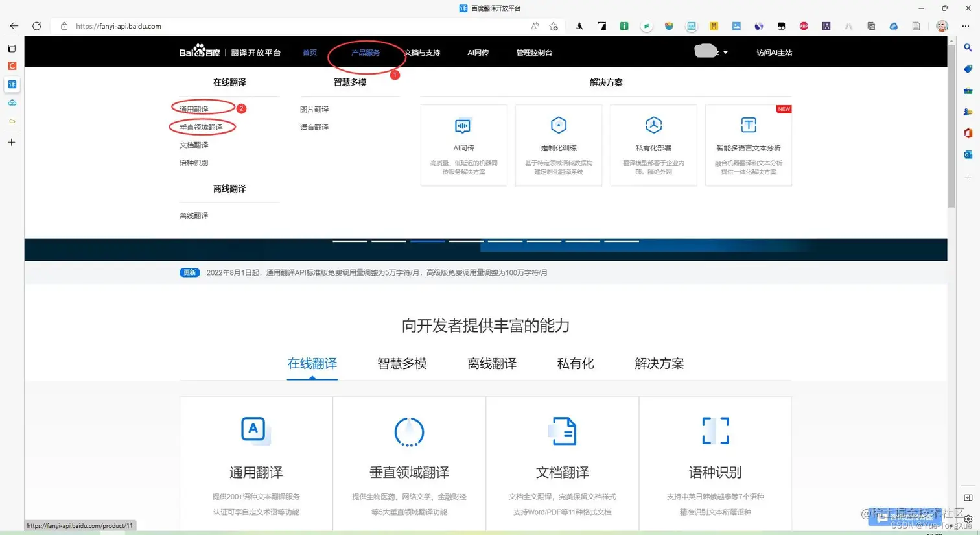Open the 产品服务 navigation menu
Image resolution: width=980 pixels, height=535 pixels.
click(x=365, y=53)
